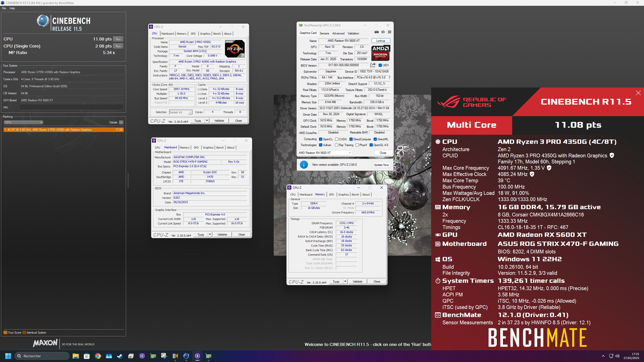The width and height of the screenshot is (644, 362).
Task: Open File Explorer from taskbar
Action: pyautogui.click(x=76, y=356)
